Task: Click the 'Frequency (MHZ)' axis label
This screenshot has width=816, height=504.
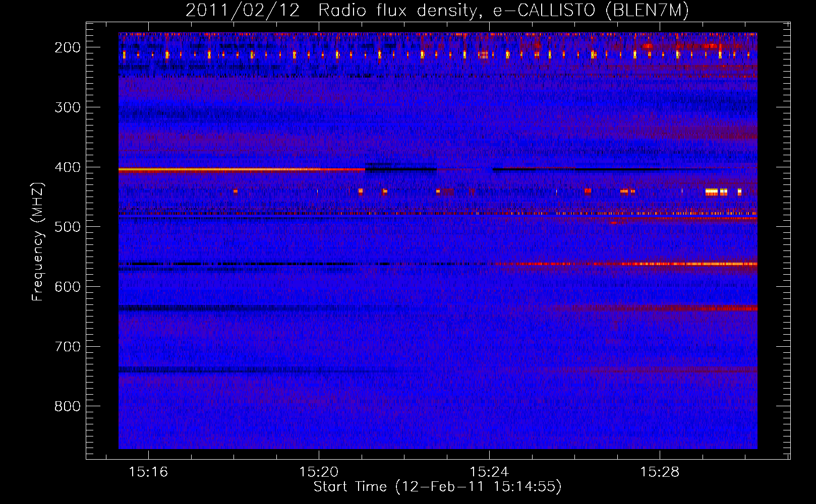Action: 37,241
